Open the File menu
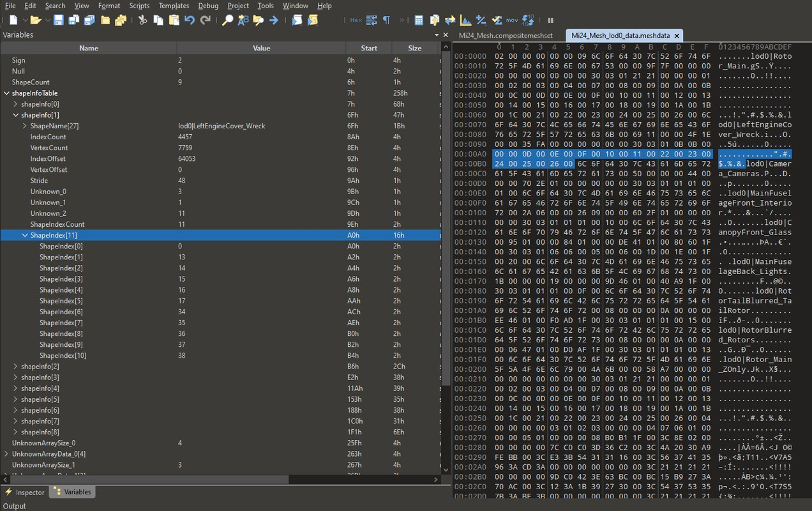Screen dimensions: 812x511 coord(10,6)
